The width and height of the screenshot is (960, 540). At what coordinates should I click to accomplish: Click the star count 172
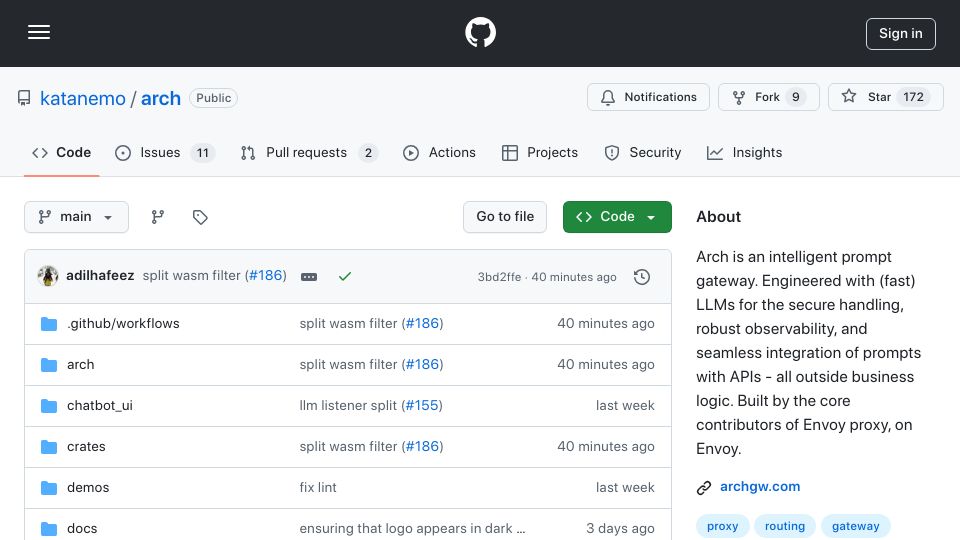pos(913,97)
